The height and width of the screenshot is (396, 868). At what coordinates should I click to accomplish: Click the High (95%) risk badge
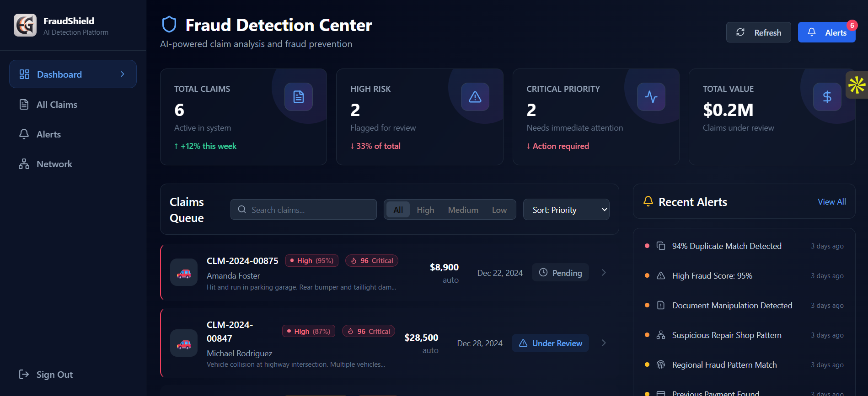pos(312,260)
